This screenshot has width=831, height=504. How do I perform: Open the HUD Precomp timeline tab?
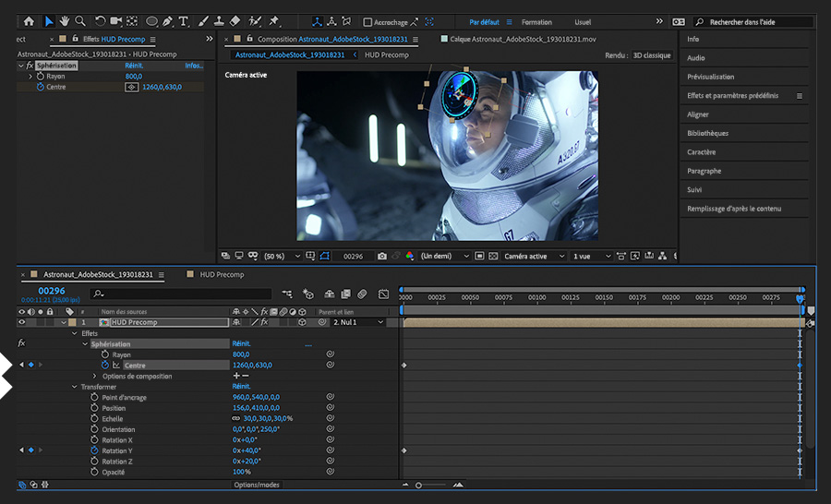pyautogui.click(x=221, y=274)
